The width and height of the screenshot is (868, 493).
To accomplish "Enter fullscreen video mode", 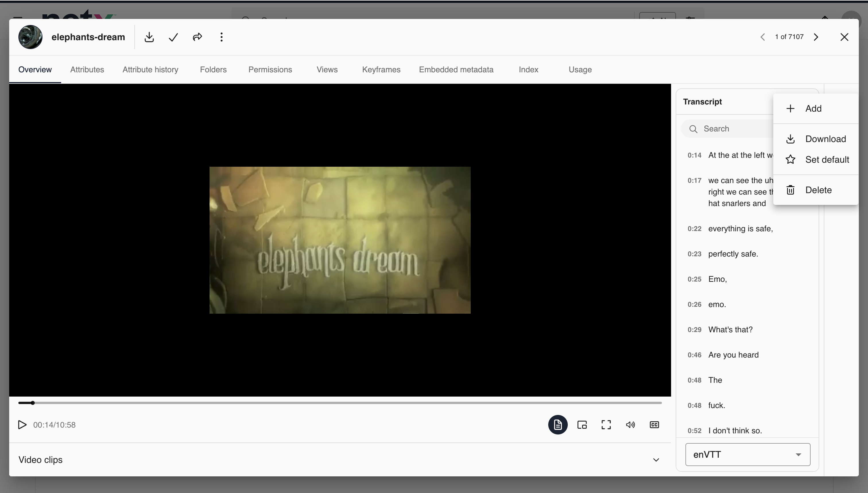I will coord(606,425).
